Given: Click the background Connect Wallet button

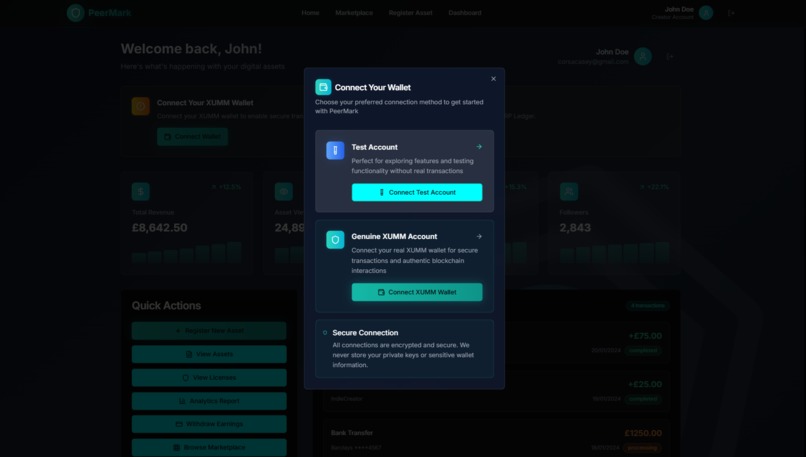Looking at the screenshot, I should (193, 137).
